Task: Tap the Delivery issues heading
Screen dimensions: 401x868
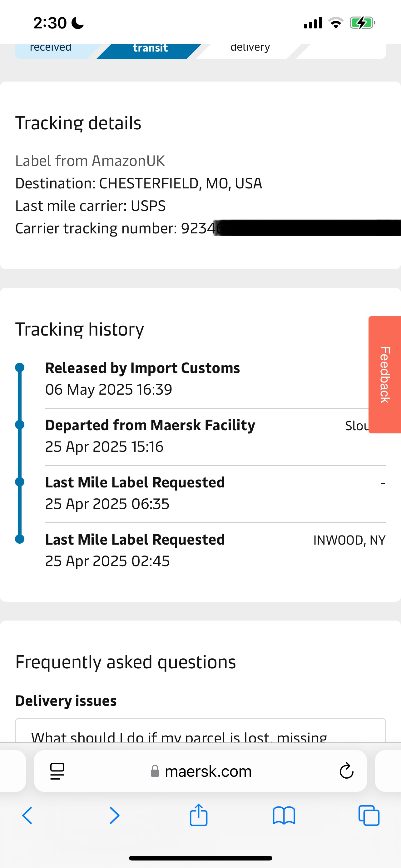Action: (x=66, y=701)
